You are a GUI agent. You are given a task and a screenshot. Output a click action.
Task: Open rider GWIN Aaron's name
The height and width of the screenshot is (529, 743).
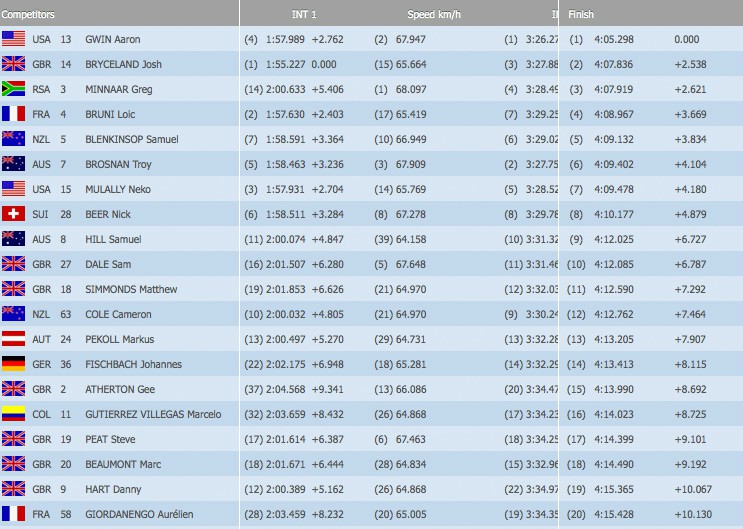[x=113, y=39]
